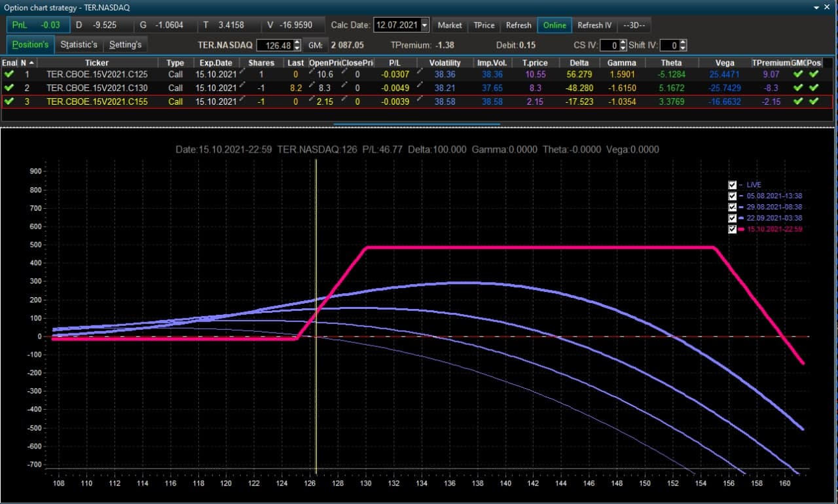This screenshot has height=504, width=838.
Task: Uncheck the 05.08.2021-13:38 curve checkbox
Action: pyautogui.click(x=733, y=196)
